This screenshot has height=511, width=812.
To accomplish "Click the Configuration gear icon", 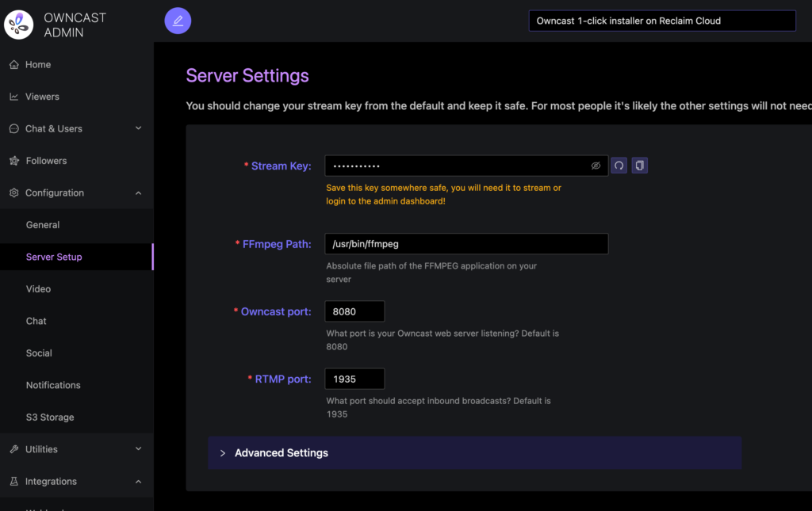I will [14, 193].
